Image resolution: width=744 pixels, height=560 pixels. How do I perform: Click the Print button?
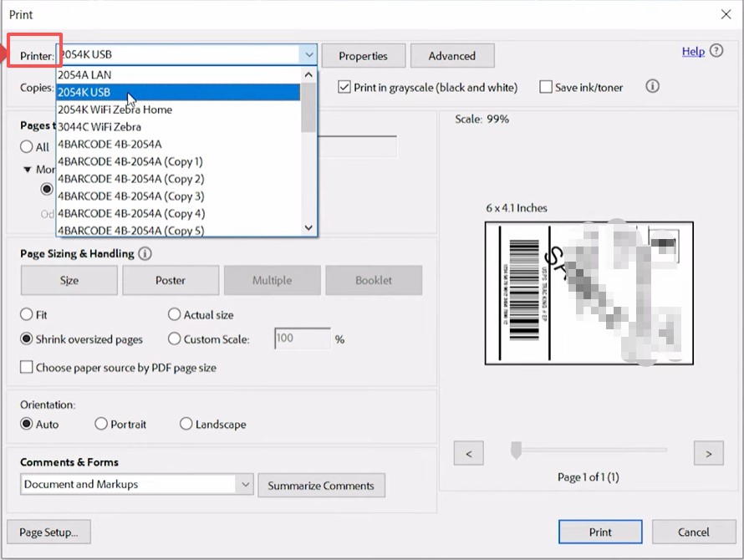599,532
